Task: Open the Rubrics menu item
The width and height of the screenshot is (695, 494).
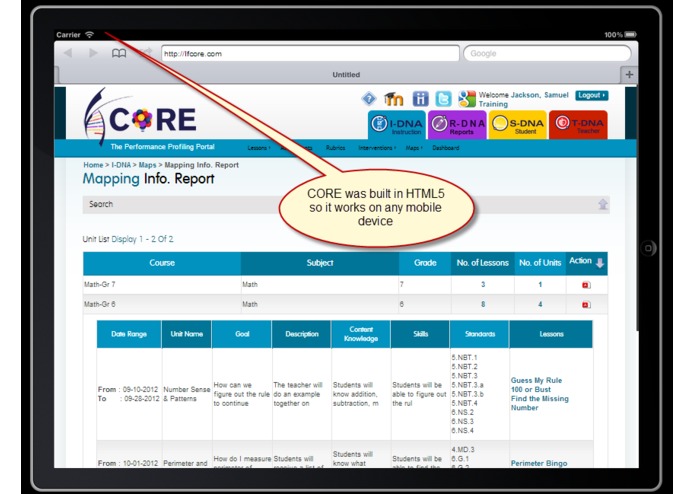Action: pyautogui.click(x=335, y=148)
